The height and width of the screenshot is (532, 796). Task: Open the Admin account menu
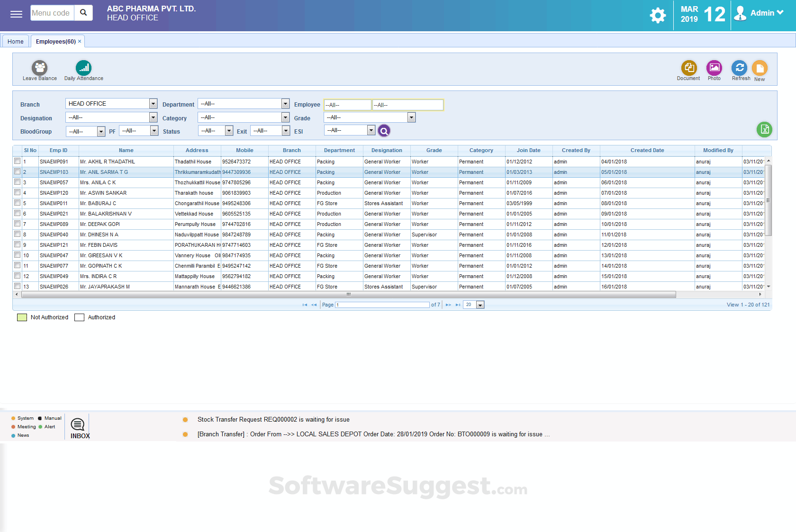[x=762, y=13]
